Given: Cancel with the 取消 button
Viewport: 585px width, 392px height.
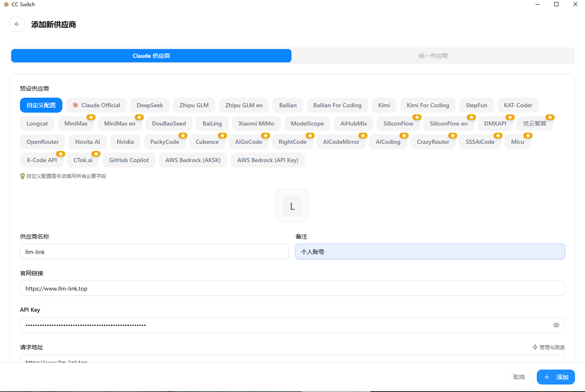Looking at the screenshot, I should coord(519,377).
